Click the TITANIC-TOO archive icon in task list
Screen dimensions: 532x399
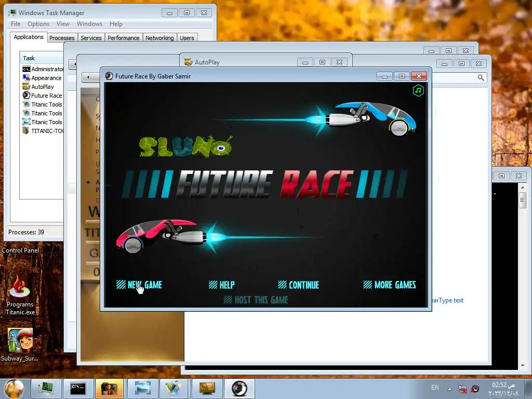point(26,130)
